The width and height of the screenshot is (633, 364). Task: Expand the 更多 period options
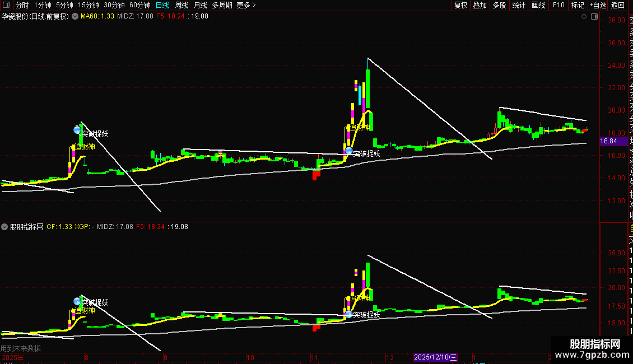pos(246,5)
